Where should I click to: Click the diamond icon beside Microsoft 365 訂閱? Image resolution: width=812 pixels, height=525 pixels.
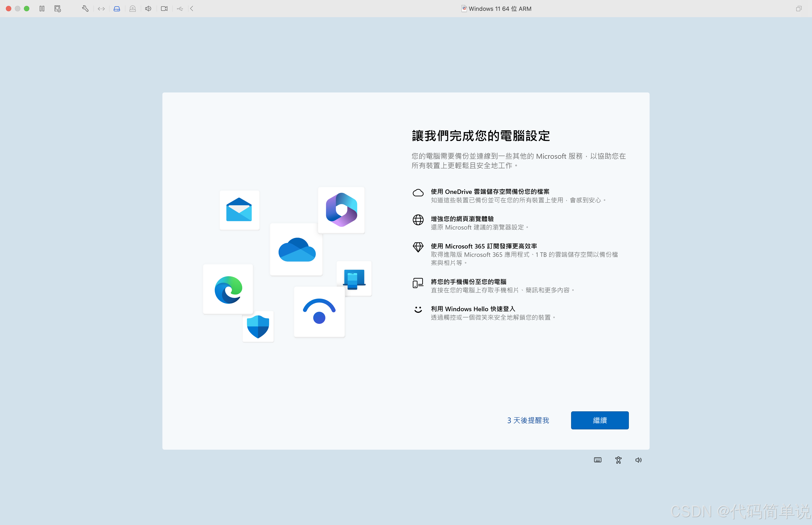418,247
